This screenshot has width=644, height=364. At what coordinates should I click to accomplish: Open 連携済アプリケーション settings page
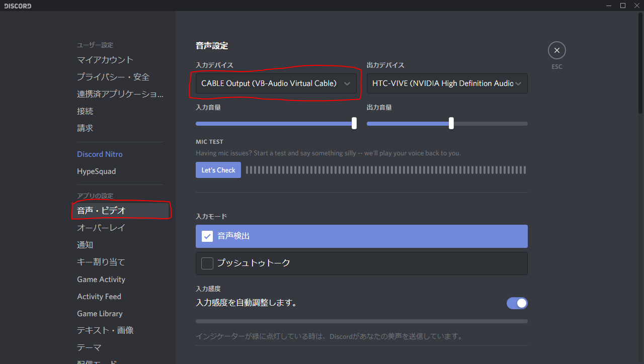click(120, 94)
